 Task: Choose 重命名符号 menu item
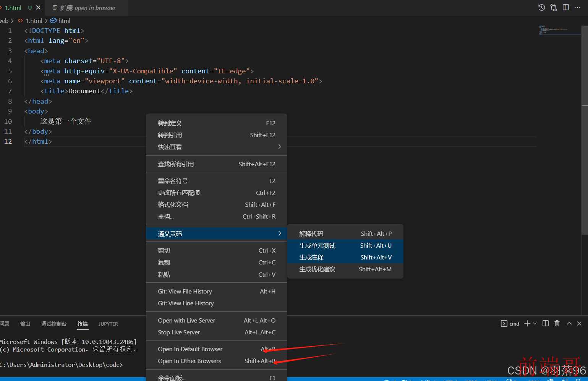click(x=217, y=181)
